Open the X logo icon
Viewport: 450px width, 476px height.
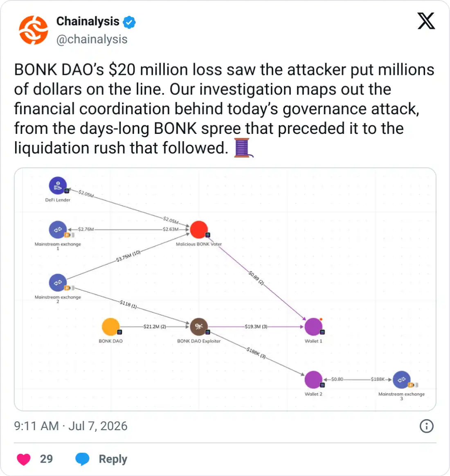426,21
